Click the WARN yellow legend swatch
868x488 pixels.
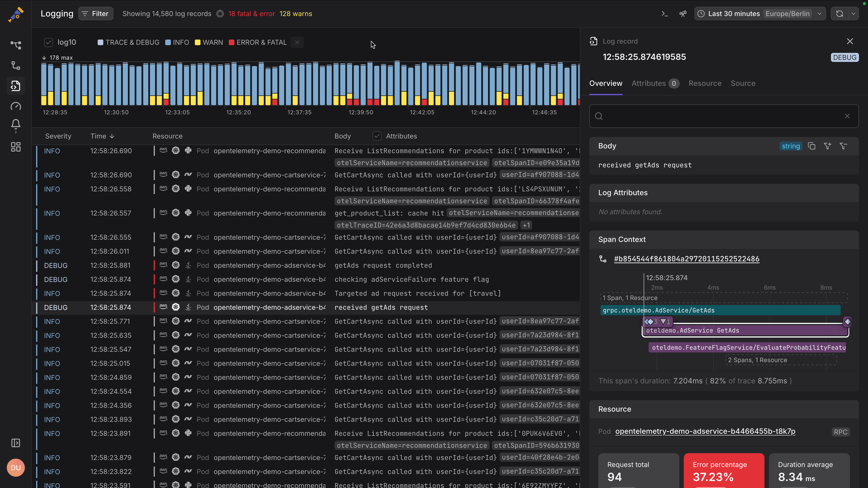(198, 42)
